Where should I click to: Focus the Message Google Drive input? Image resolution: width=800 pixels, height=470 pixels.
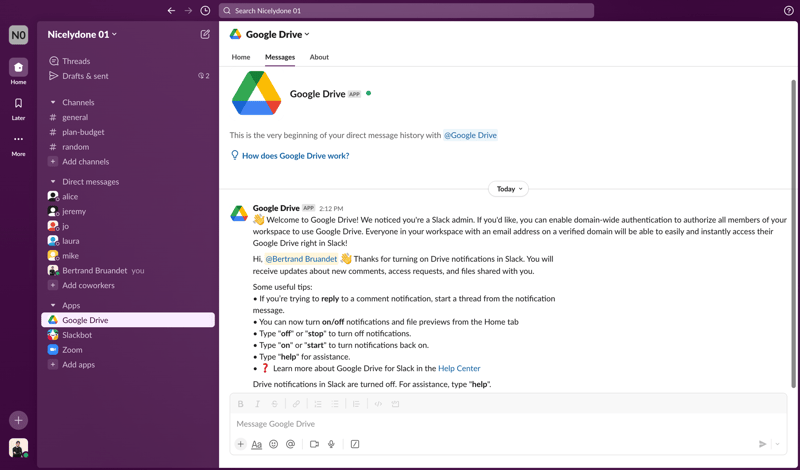[x=508, y=424]
